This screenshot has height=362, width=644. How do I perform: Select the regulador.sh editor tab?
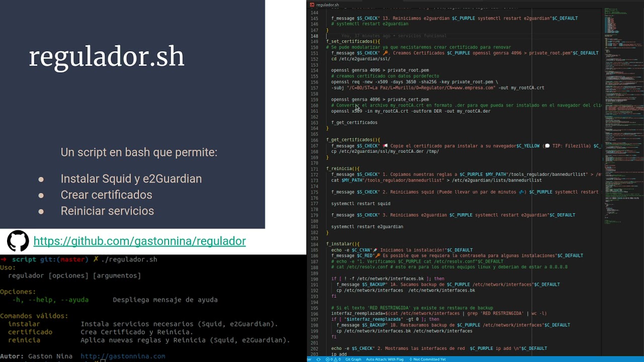[x=325, y=5]
